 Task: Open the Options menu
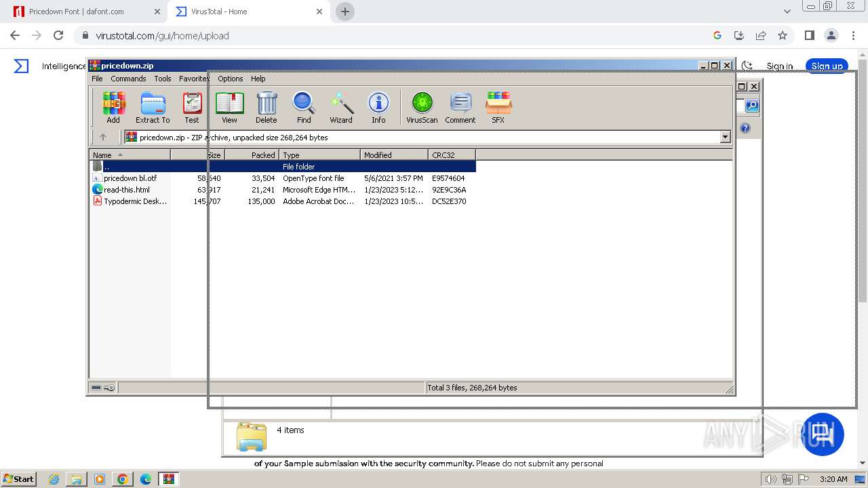tap(230, 79)
